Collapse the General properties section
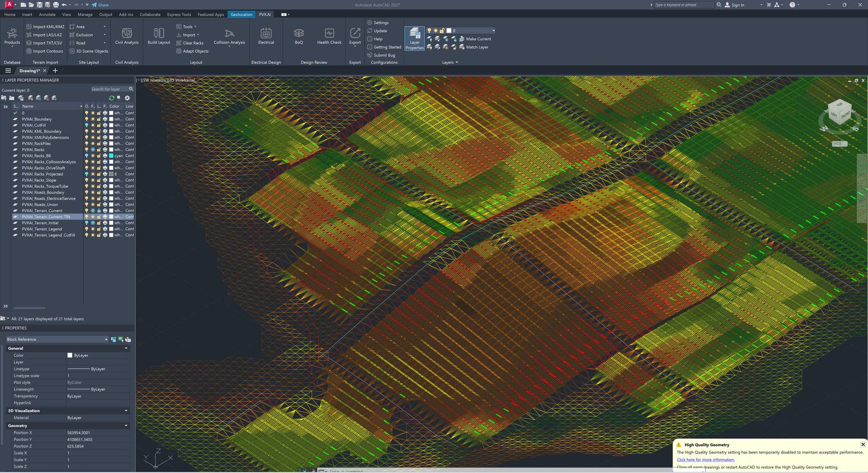Viewport: 868px width, 473px height. 126,348
